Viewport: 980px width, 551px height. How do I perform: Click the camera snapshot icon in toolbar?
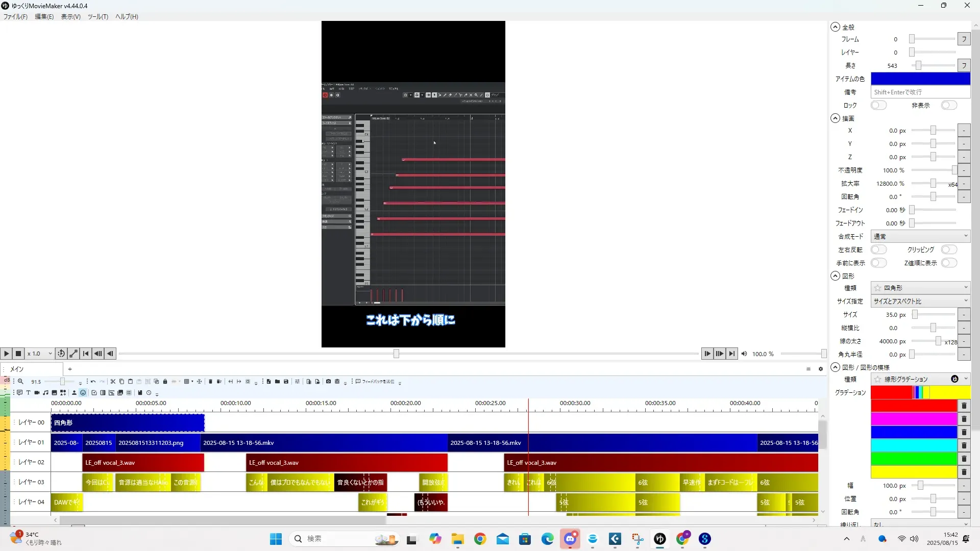pyautogui.click(x=328, y=382)
